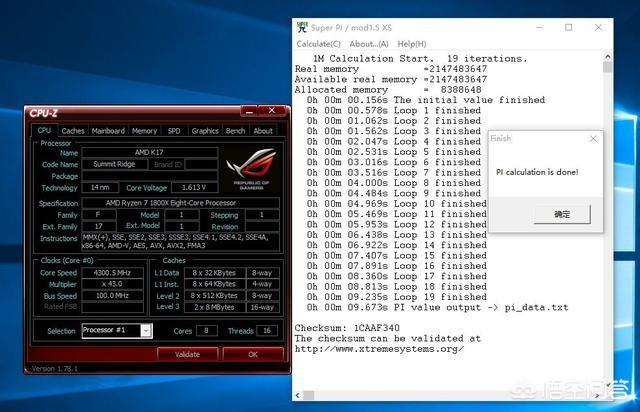Switch to the Graphics tab in CPU-Z

point(205,131)
